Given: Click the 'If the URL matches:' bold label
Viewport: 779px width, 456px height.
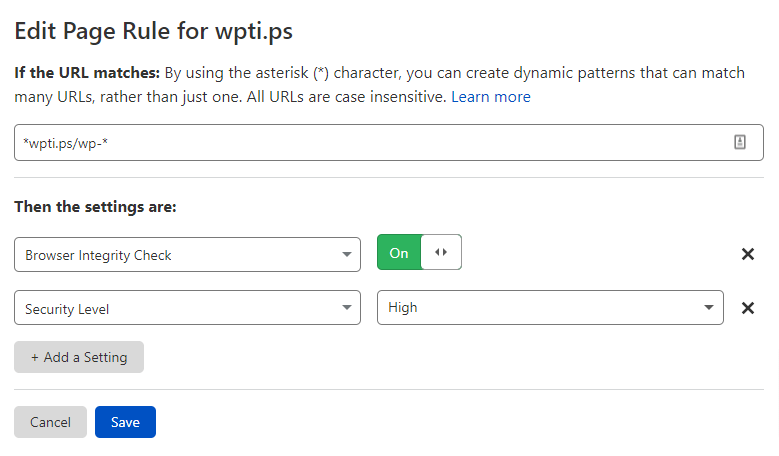Looking at the screenshot, I should click(87, 73).
